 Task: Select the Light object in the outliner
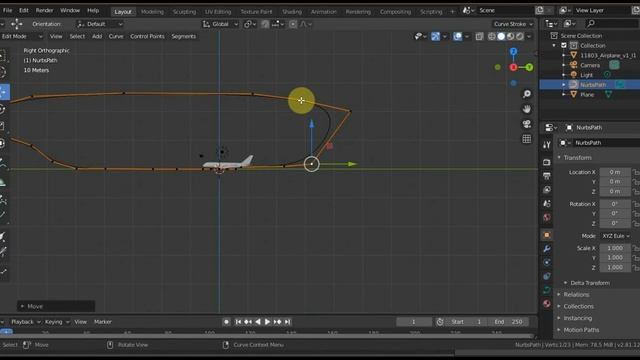pos(587,75)
